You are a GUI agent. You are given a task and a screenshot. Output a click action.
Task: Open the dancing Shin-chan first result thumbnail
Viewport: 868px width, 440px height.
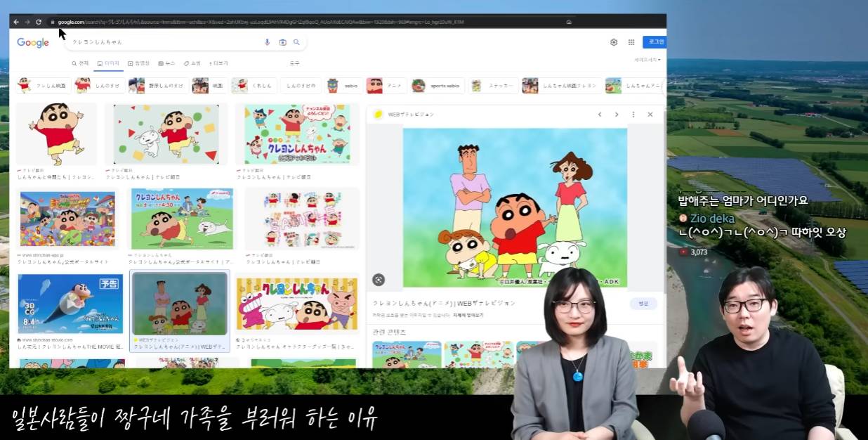(57, 134)
